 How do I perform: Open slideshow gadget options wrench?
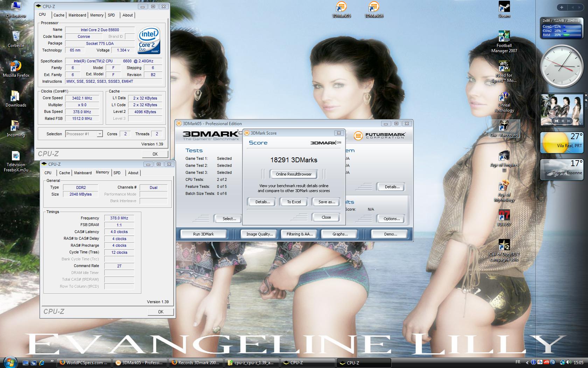pyautogui.click(x=586, y=100)
